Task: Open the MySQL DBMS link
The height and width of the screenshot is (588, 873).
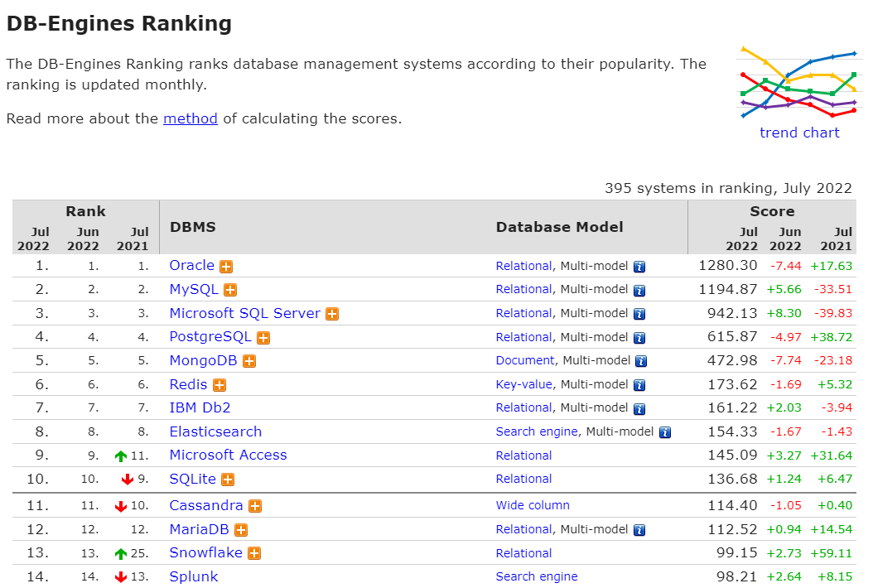Action: [x=194, y=290]
